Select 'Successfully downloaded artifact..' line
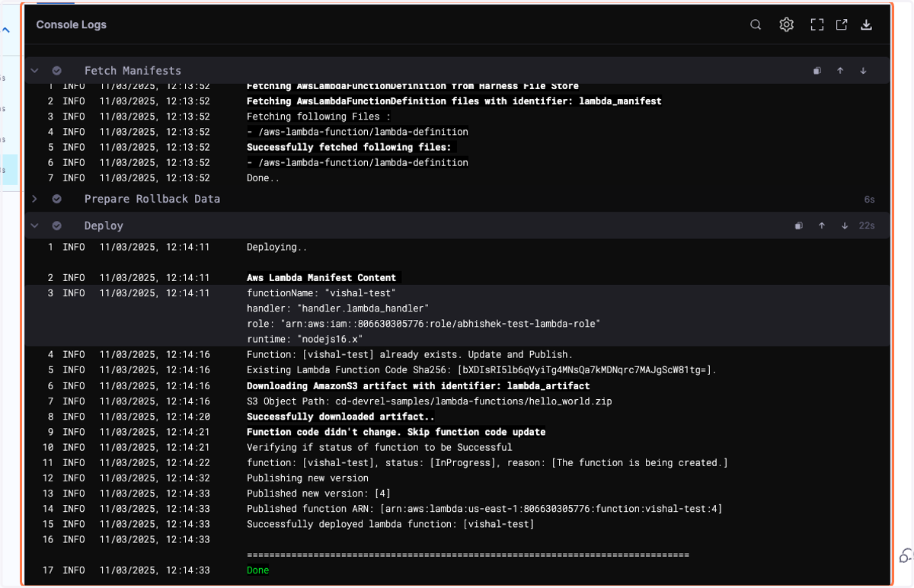 340,417
